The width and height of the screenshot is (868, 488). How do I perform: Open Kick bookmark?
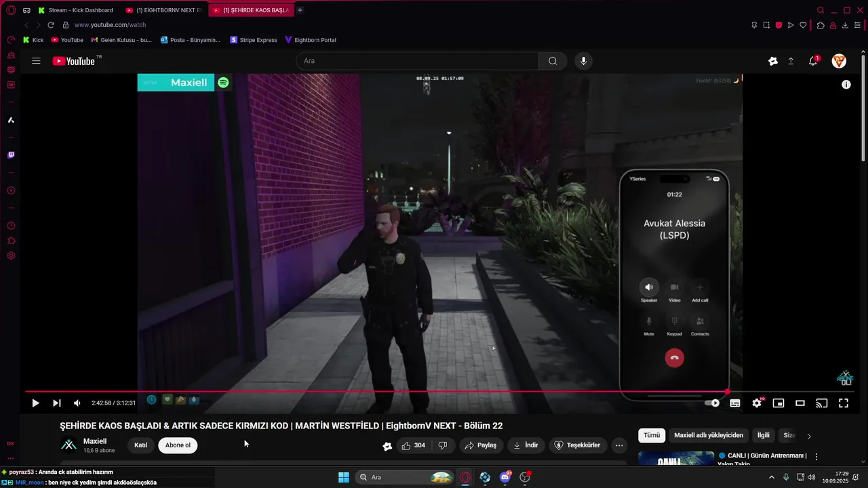33,40
